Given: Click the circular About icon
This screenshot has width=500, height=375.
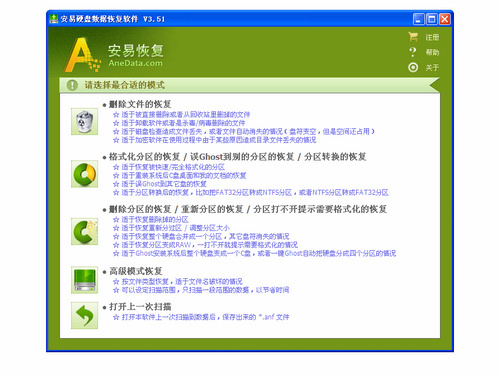Looking at the screenshot, I should tap(413, 67).
